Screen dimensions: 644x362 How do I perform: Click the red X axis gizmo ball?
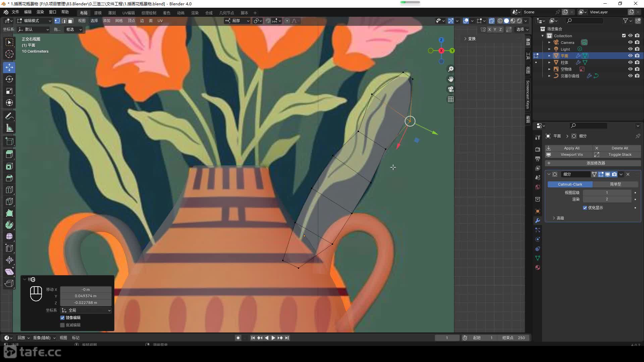pos(441,51)
